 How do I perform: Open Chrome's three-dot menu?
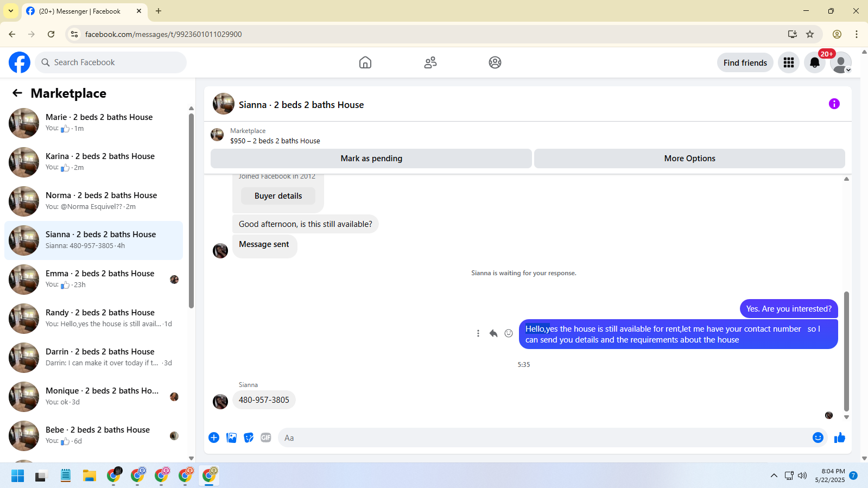tap(857, 34)
